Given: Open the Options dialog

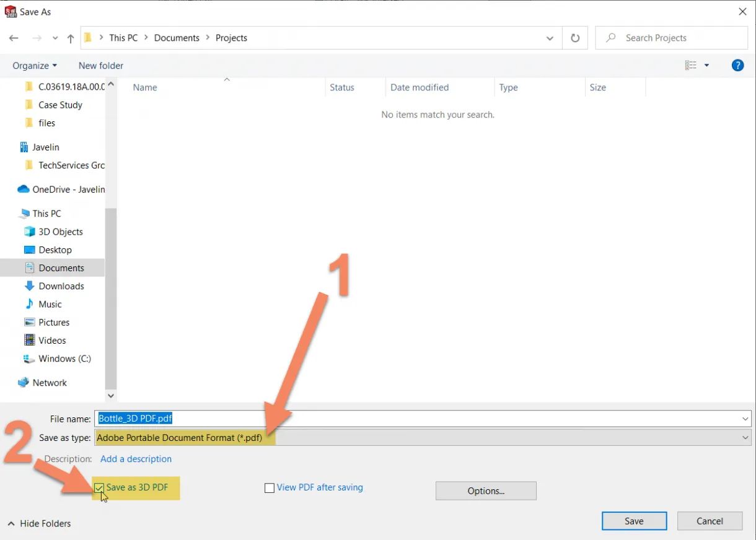Looking at the screenshot, I should pyautogui.click(x=485, y=490).
